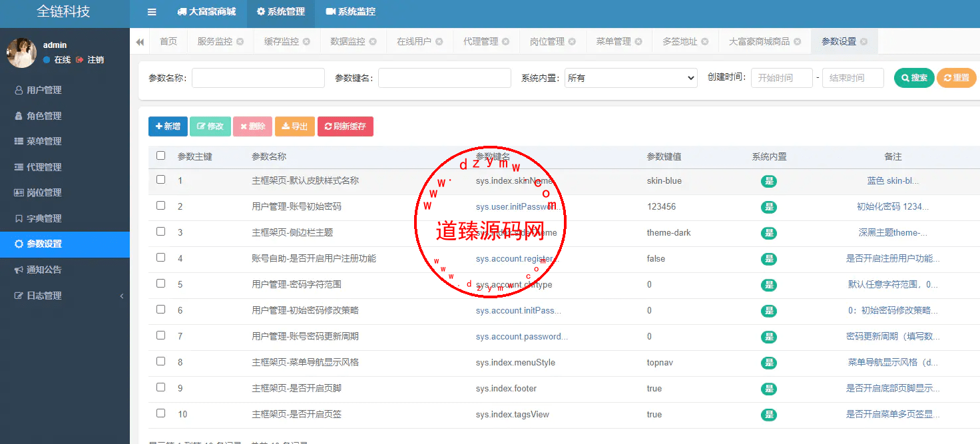This screenshot has width=980, height=444.
Task: Toggle the hamburger menu icon in top bar
Action: tap(152, 12)
